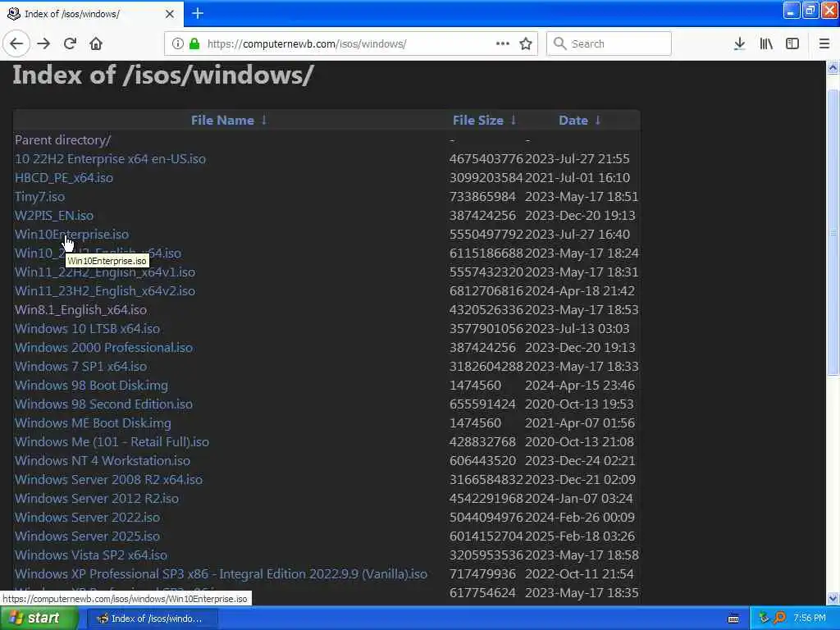Bookmark this page with the star
Screen dimensions: 840x630
[526, 43]
